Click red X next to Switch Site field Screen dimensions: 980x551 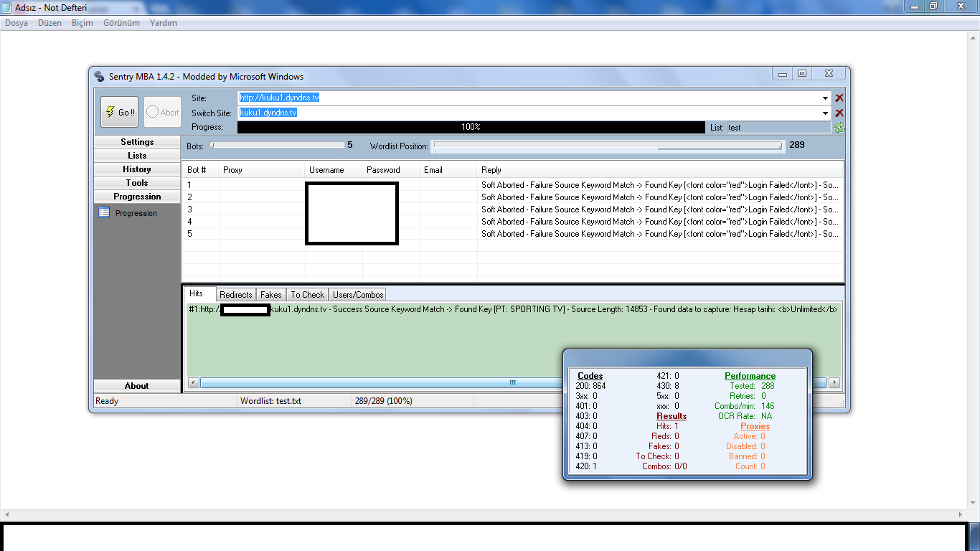click(839, 113)
